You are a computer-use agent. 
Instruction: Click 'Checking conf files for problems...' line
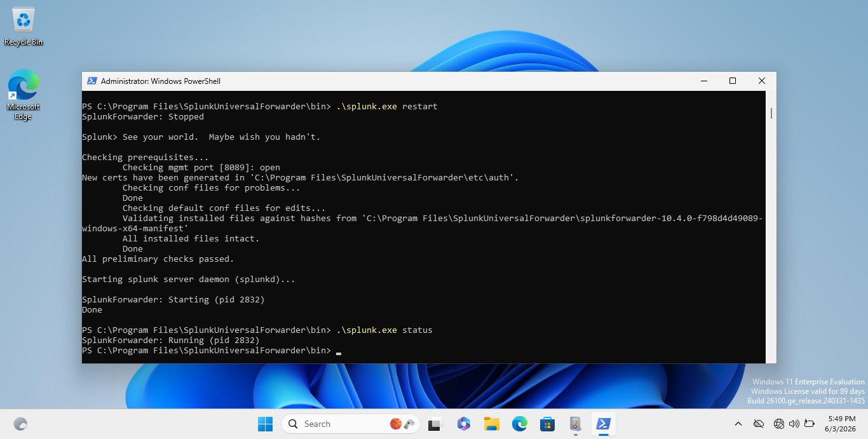212,188
